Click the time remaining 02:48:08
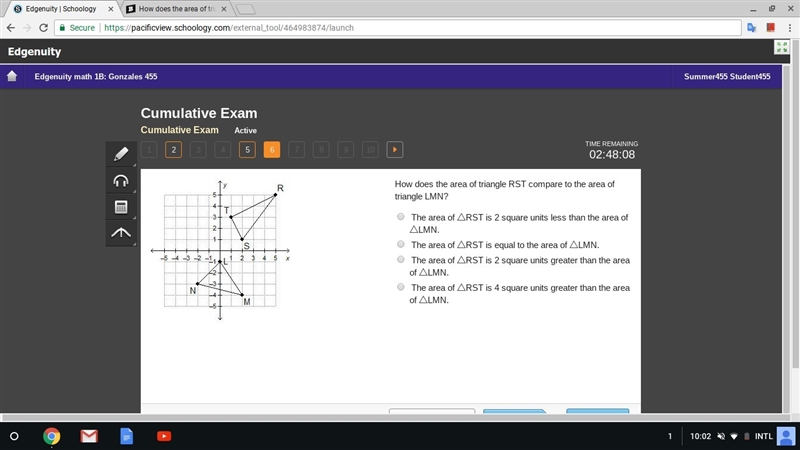800x450 pixels. tap(612, 155)
